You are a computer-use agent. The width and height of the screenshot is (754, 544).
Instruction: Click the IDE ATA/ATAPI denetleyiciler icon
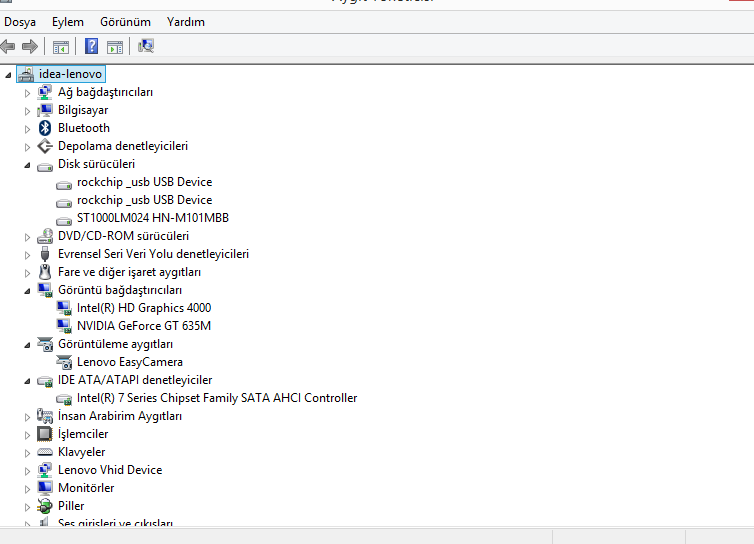(x=45, y=382)
